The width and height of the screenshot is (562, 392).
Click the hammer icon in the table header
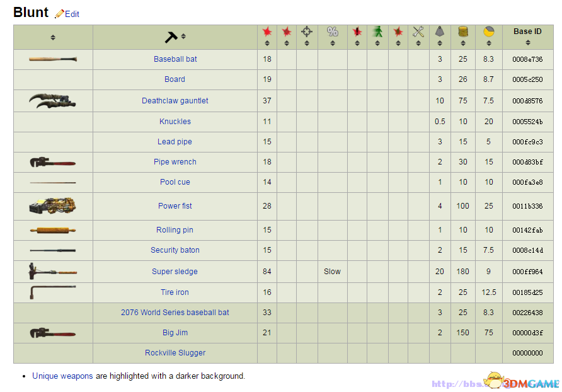point(171,37)
